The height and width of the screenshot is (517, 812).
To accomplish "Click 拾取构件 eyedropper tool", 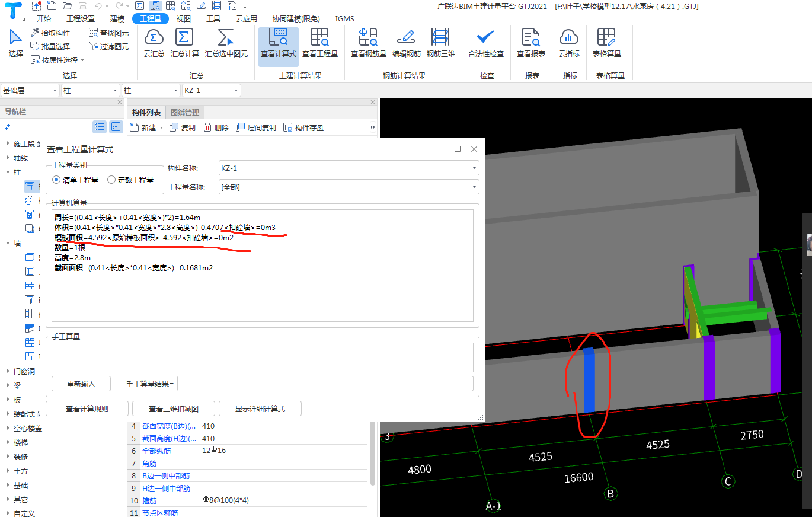I will [51, 33].
